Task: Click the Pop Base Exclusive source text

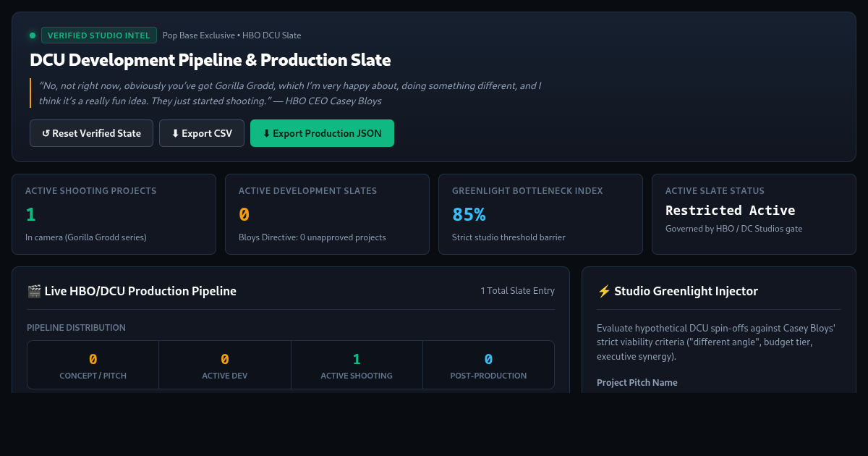Action: pos(231,35)
